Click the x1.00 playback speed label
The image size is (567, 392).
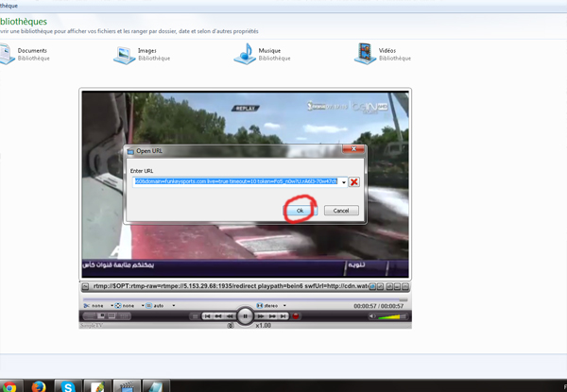(264, 326)
